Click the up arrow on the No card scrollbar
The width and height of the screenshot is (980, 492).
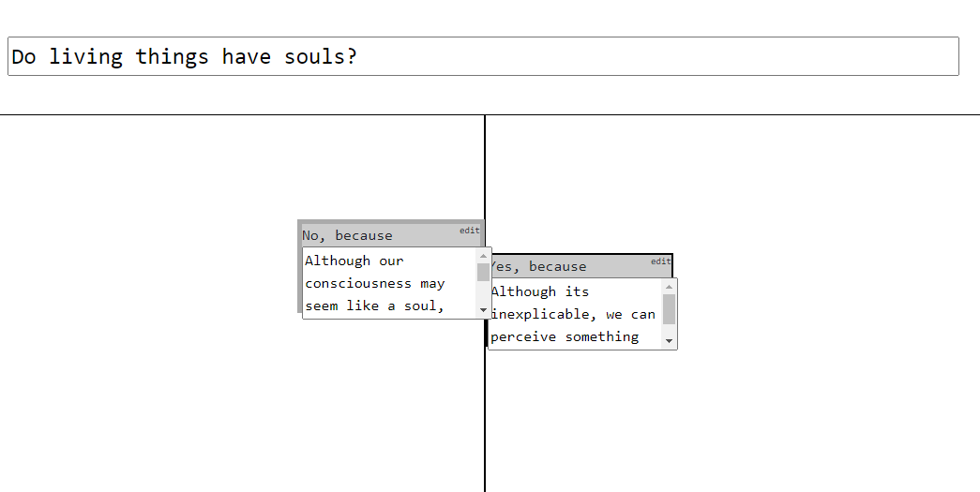pos(483,255)
